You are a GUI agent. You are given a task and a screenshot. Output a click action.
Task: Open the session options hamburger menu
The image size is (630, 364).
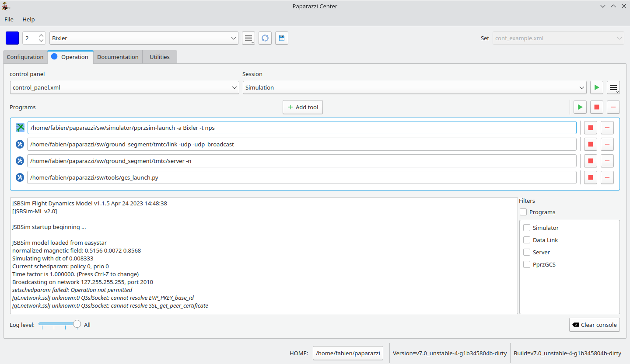[x=613, y=87]
